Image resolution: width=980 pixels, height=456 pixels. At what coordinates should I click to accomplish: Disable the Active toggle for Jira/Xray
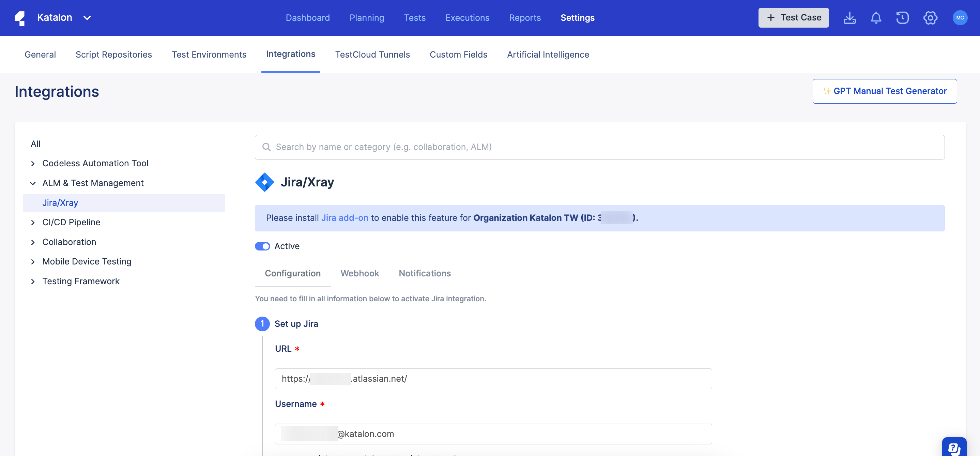[262, 246]
